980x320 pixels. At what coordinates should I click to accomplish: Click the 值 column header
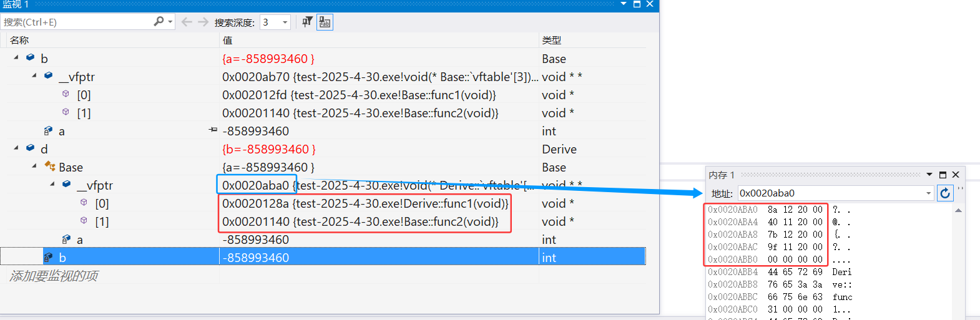pos(227,40)
